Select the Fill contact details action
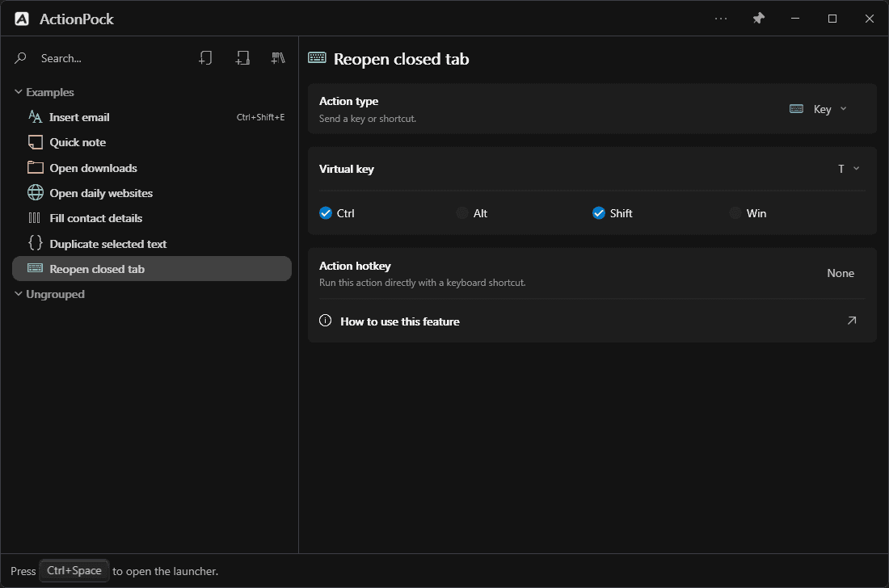This screenshot has height=588, width=889. pyautogui.click(x=152, y=218)
